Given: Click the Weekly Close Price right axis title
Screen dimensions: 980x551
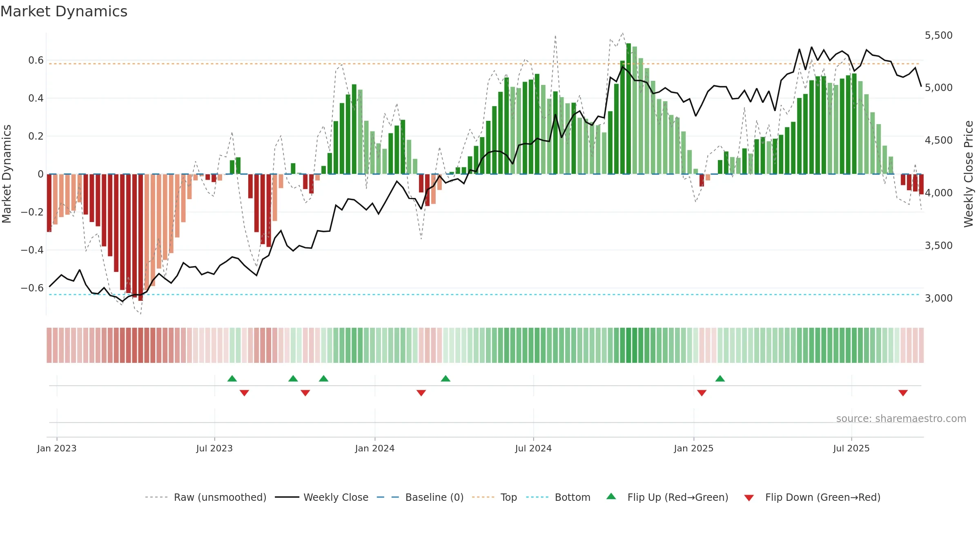Looking at the screenshot, I should pos(969,174).
